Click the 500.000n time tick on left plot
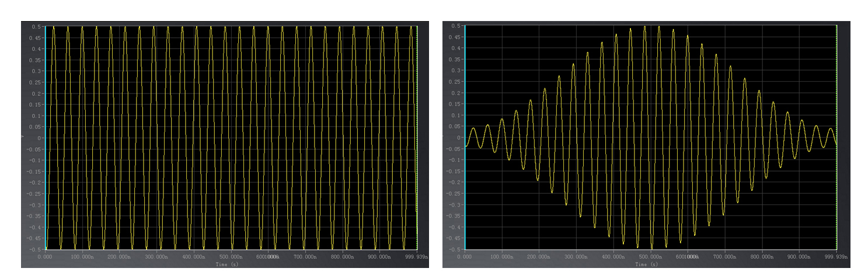 pos(231,256)
